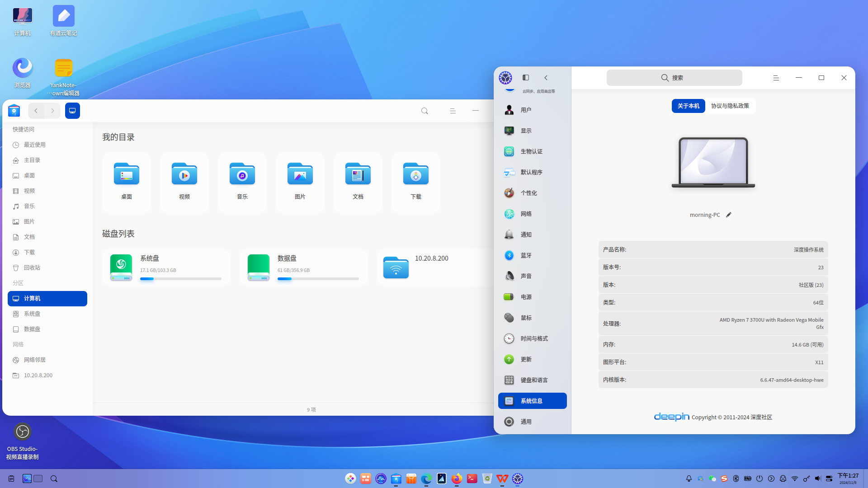This screenshot has width=868, height=488.
Task: Open the file manager menu button
Action: pyautogui.click(x=453, y=111)
